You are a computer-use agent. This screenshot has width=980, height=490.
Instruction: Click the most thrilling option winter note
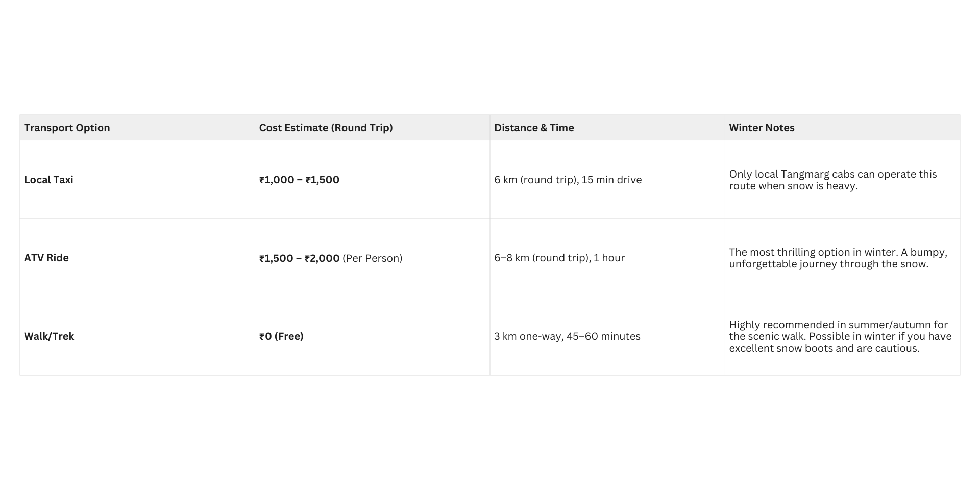coord(838,252)
